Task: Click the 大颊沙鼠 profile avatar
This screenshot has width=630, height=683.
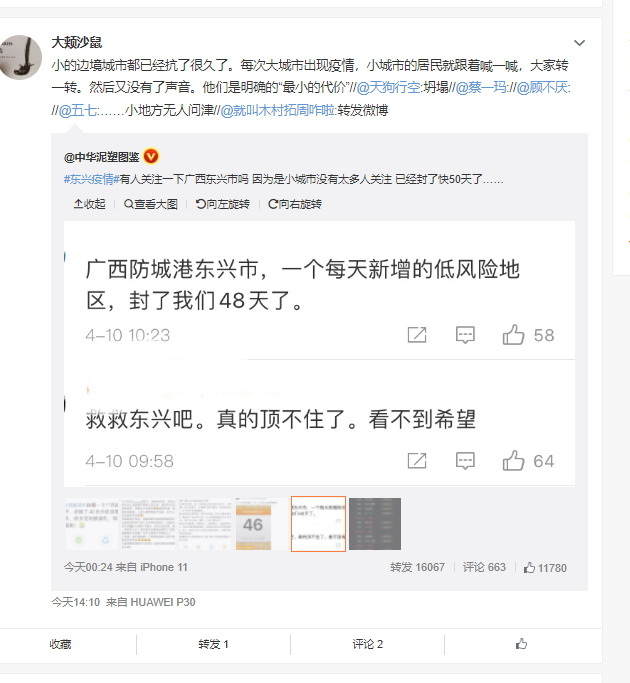Action: pos(21,57)
